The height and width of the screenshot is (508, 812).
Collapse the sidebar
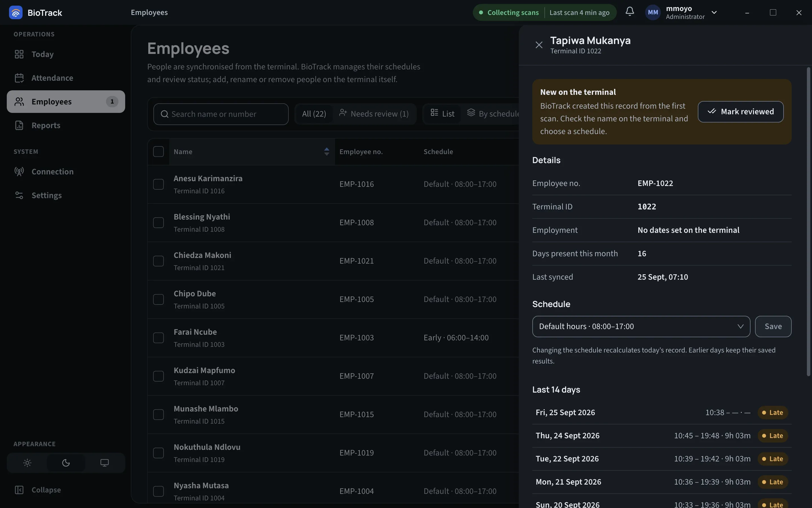[66, 490]
